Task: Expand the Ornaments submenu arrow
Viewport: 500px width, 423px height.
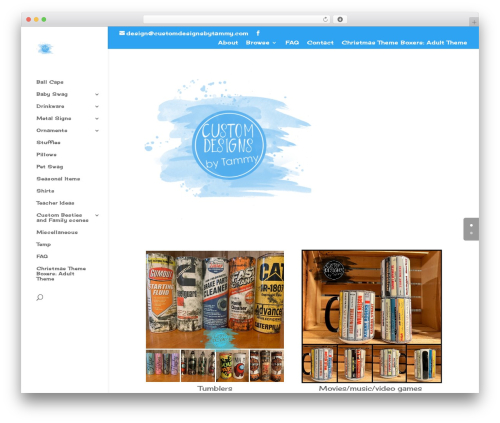Action: pyautogui.click(x=97, y=130)
